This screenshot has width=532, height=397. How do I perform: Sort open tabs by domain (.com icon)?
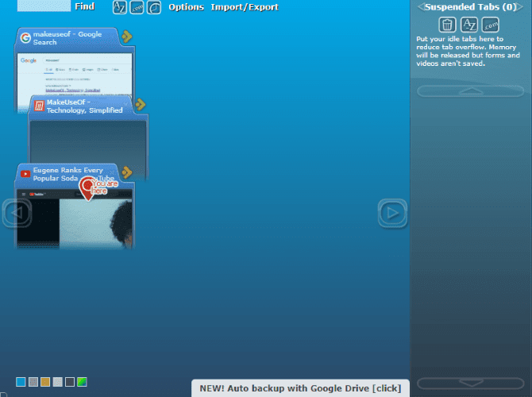pos(137,7)
